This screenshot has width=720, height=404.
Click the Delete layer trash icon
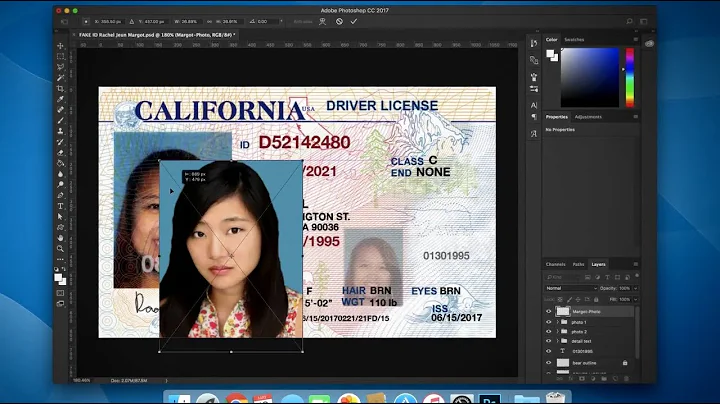tap(626, 379)
